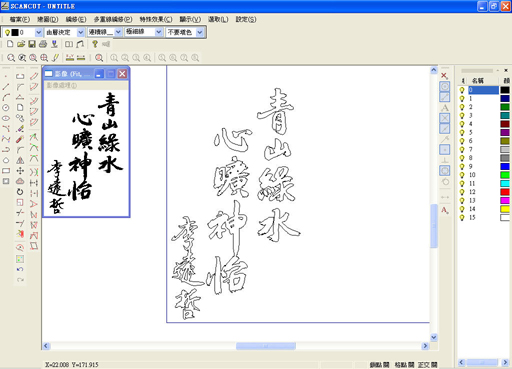Click the blue undo arrow
The height and width of the screenshot is (369, 512).
20,269
